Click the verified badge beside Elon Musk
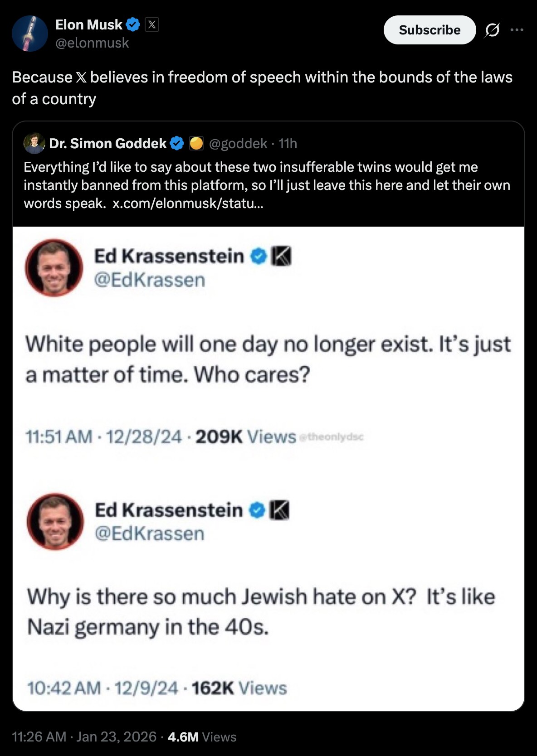Screen dimensions: 537x756 (x=132, y=24)
